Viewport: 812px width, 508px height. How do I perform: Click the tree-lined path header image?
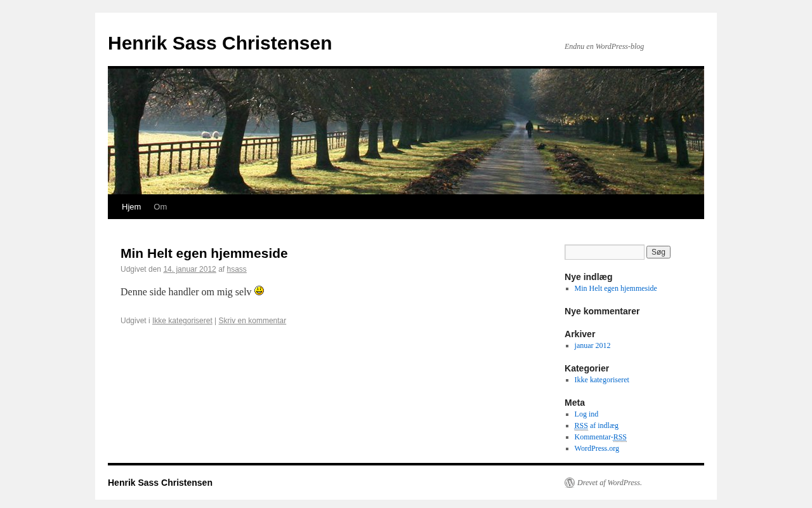tap(406, 131)
